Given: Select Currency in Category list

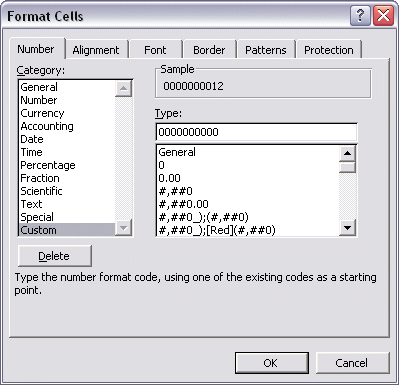Looking at the screenshot, I should [42, 113].
